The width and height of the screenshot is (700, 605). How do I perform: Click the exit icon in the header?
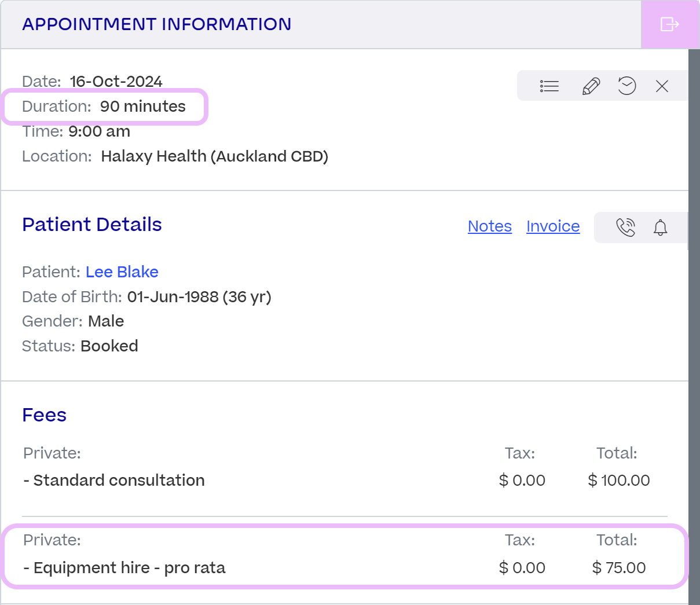tap(670, 24)
